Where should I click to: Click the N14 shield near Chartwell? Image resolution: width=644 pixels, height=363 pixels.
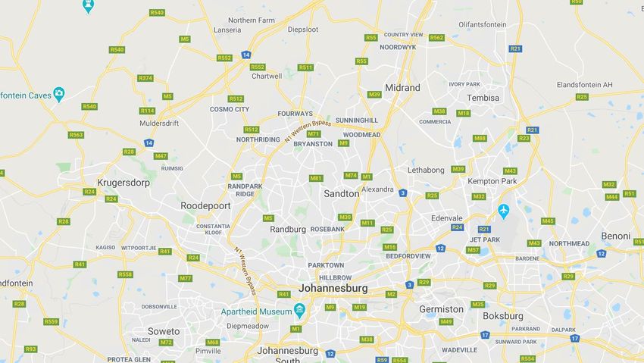(x=246, y=55)
